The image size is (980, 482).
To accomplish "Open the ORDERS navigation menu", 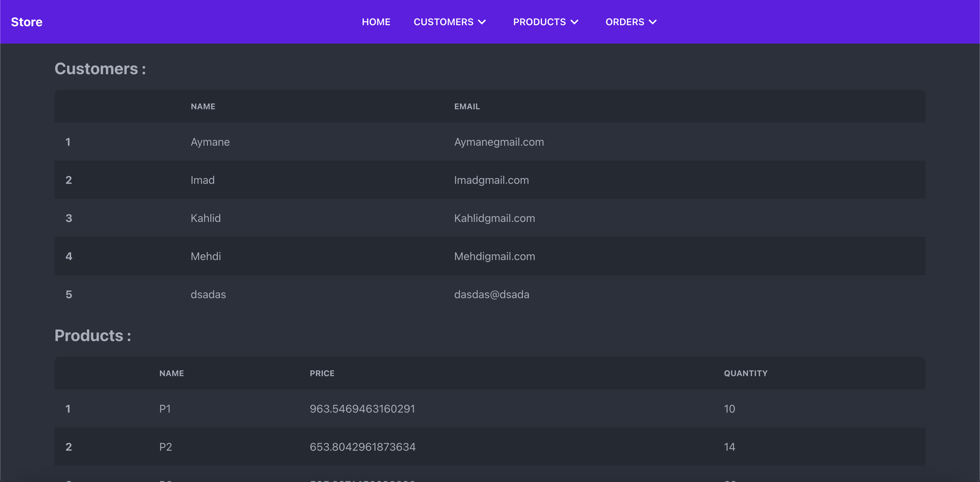I will [x=624, y=22].
